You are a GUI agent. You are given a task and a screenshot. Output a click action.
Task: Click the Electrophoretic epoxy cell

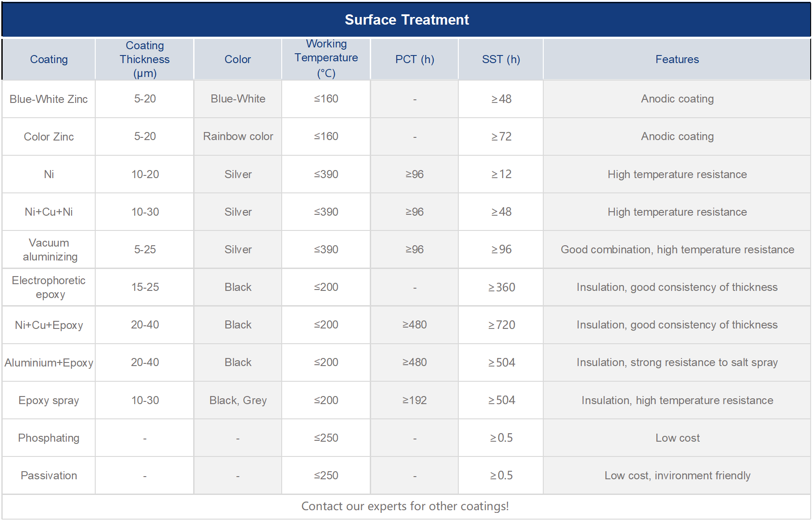coord(49,287)
